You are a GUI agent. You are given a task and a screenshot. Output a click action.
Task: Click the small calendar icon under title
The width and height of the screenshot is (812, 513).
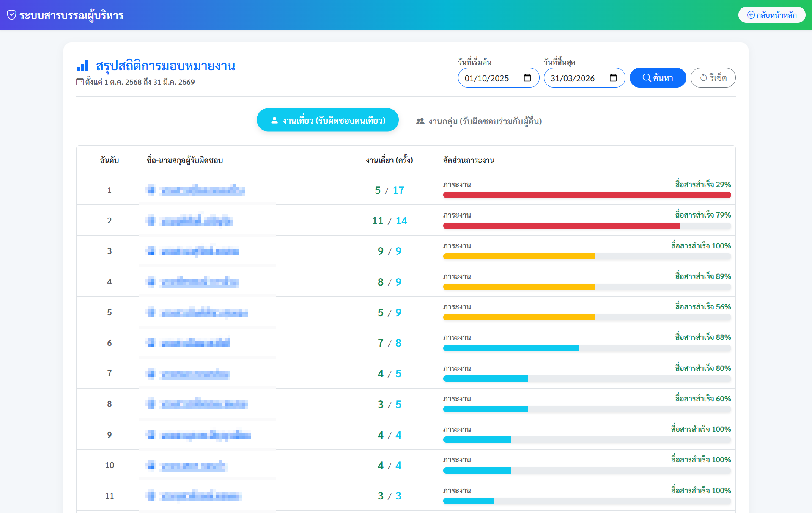(x=80, y=82)
